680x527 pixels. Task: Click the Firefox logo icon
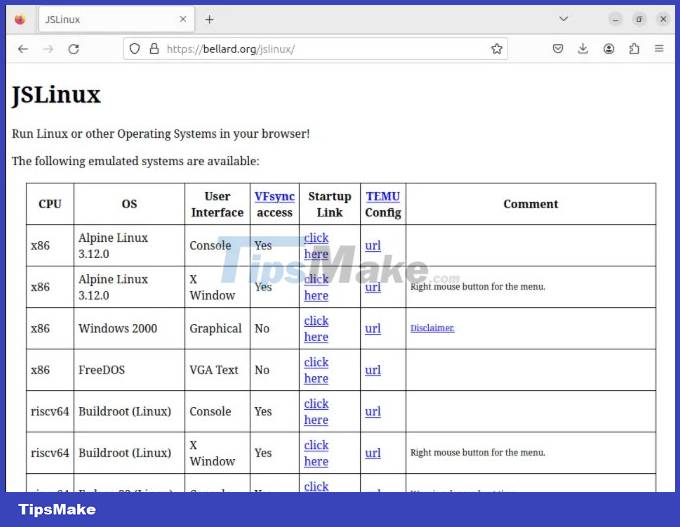point(20,20)
